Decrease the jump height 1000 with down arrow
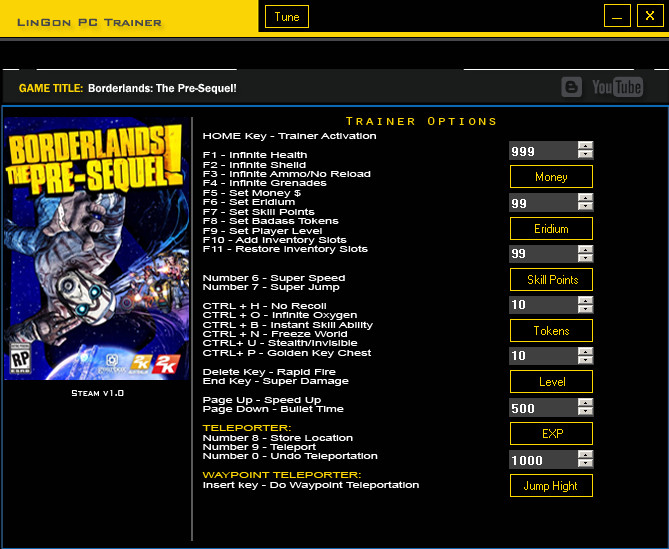Screen dimensions: 669x549 coord(585,464)
